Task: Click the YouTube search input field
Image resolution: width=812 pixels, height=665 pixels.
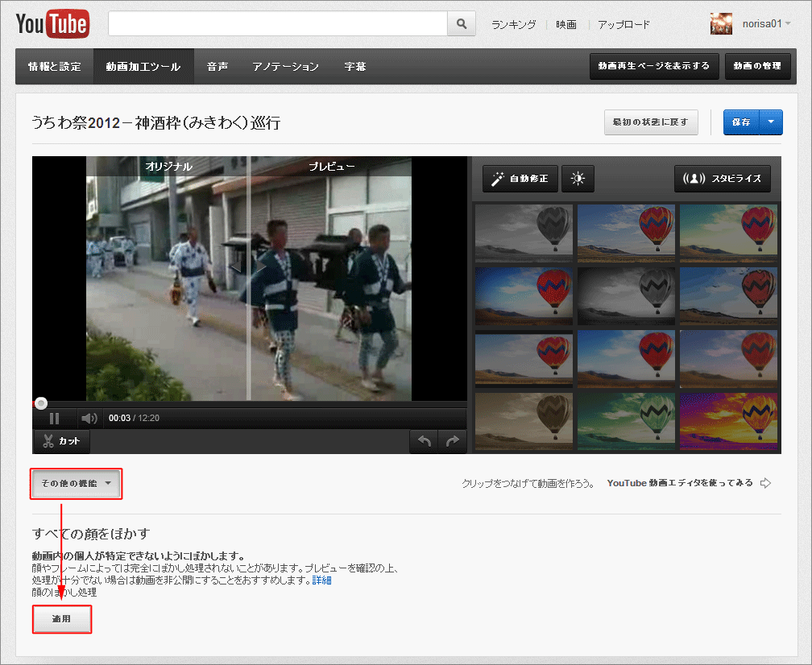Action: tap(278, 24)
